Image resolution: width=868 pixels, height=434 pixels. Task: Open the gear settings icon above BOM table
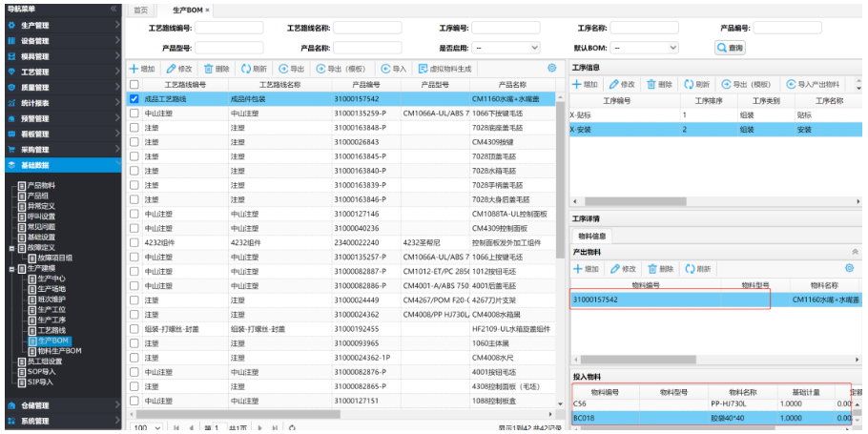(551, 68)
